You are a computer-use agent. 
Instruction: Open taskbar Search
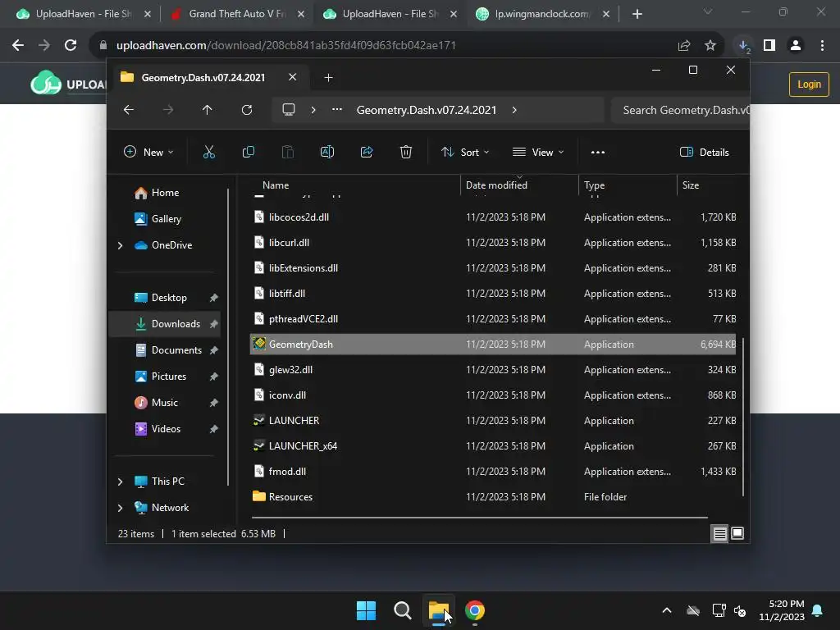[402, 610]
